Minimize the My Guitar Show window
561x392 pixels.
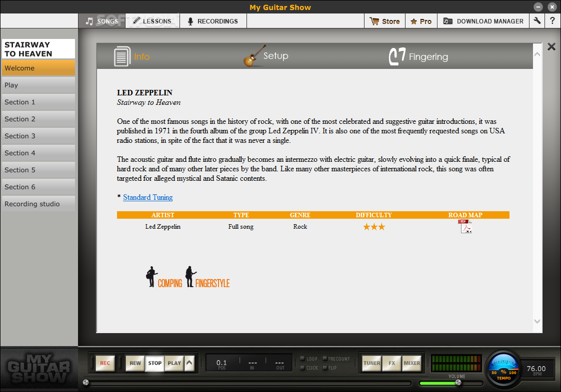[538, 7]
